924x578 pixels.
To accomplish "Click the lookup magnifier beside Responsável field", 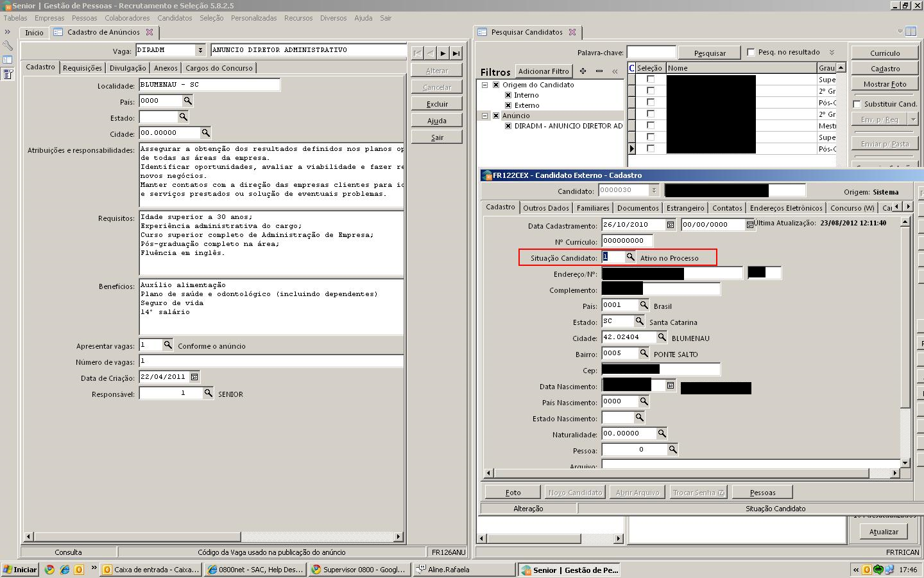I will [208, 392].
